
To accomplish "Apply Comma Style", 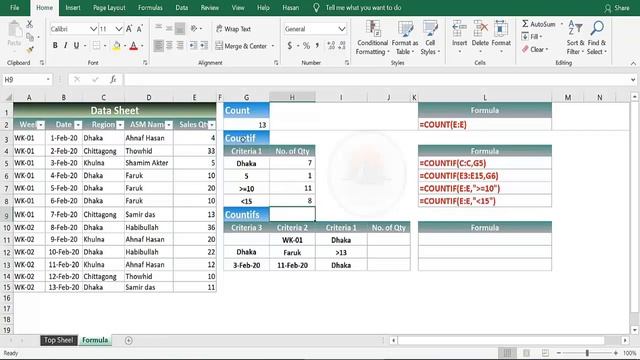I will (x=317, y=46).
